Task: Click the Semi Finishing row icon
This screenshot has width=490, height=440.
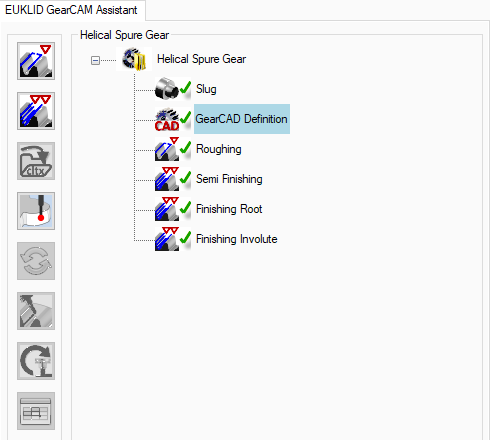Action: click(x=167, y=179)
